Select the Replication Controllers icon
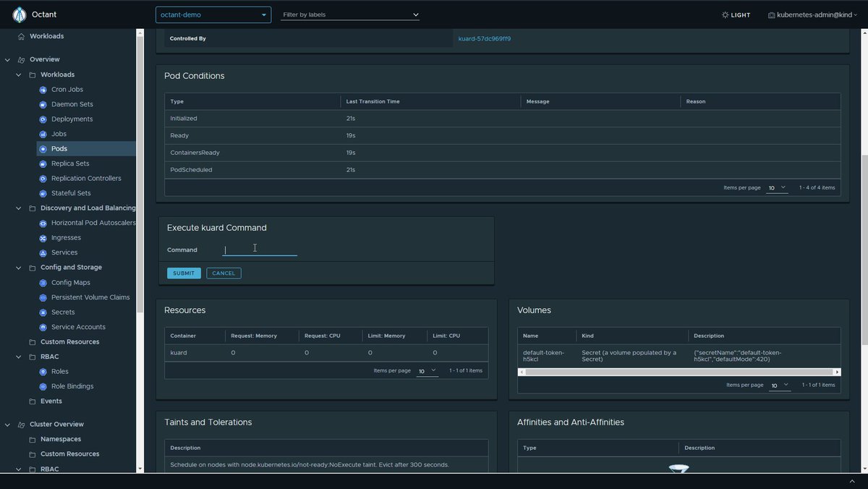 tap(43, 179)
